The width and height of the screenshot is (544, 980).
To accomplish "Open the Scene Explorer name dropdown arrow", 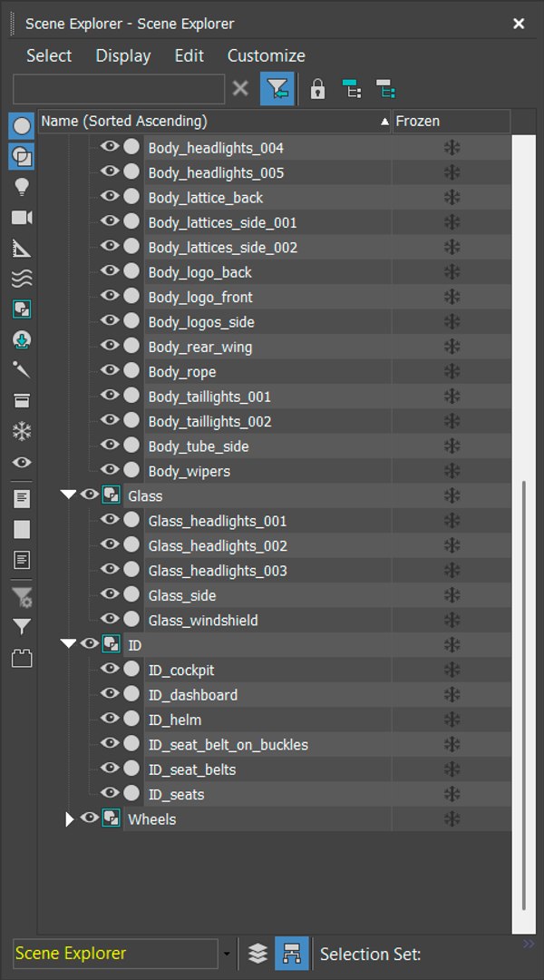I will pyautogui.click(x=227, y=955).
